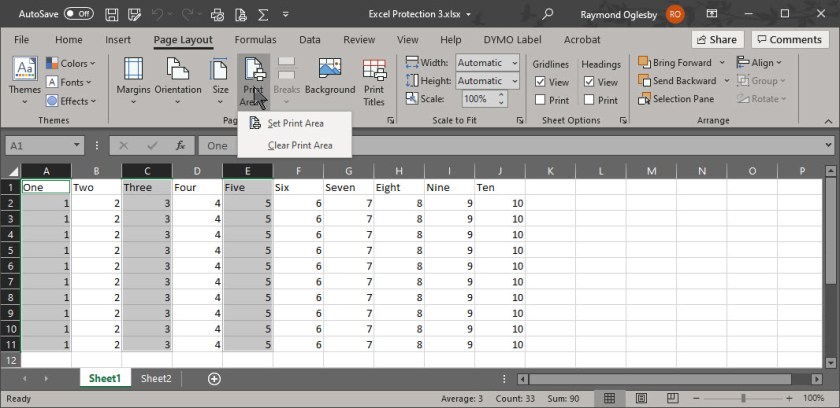
Task: Click Send Backward
Action: 678,81
